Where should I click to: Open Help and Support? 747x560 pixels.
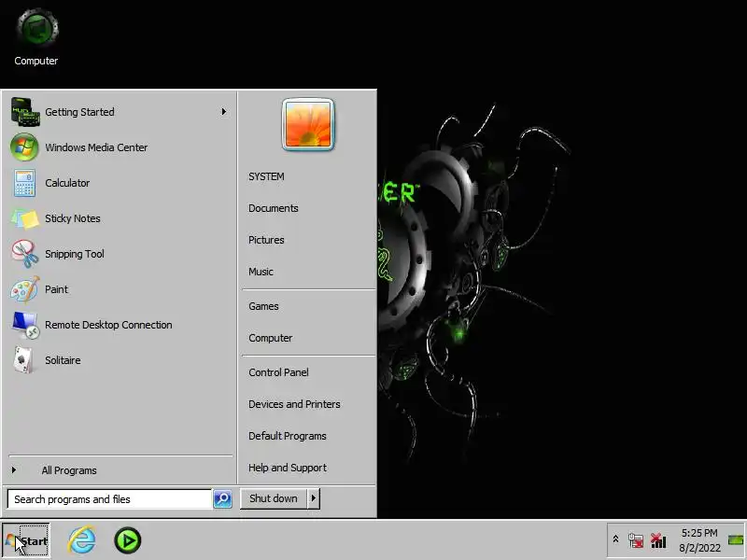288,469
